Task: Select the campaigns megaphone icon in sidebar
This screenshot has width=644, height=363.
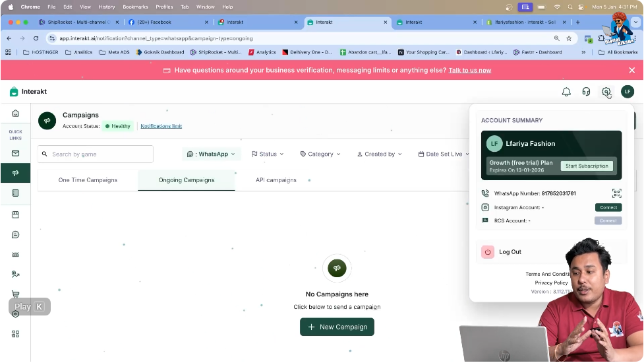Action: tap(16, 173)
